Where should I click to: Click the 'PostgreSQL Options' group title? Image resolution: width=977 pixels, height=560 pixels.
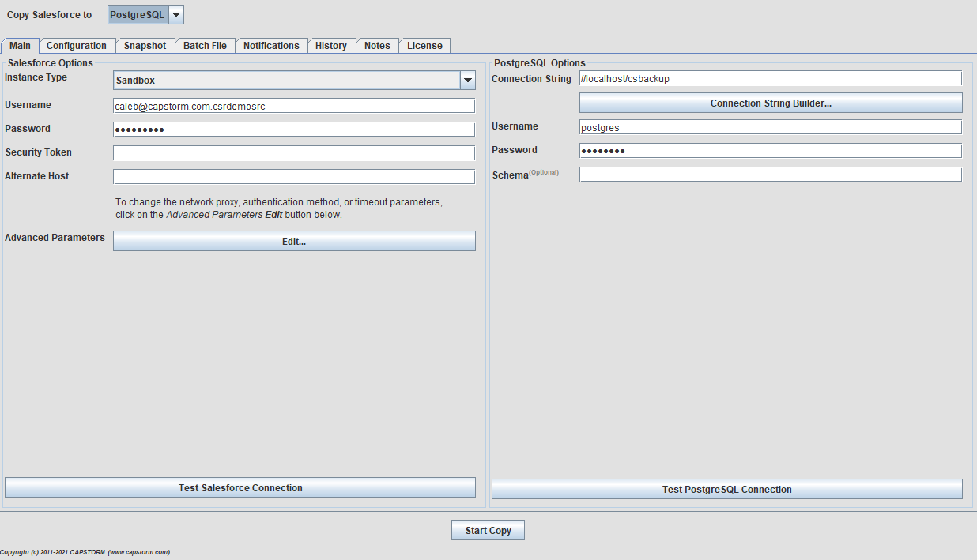click(x=540, y=63)
